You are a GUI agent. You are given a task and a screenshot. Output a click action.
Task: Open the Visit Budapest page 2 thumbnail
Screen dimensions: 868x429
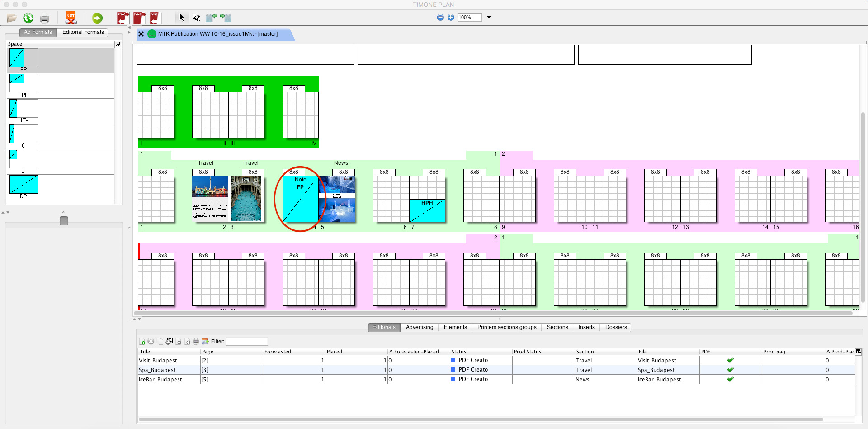(x=210, y=199)
